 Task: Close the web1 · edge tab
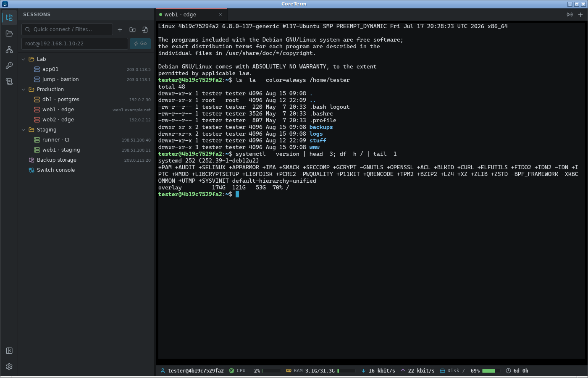point(220,15)
